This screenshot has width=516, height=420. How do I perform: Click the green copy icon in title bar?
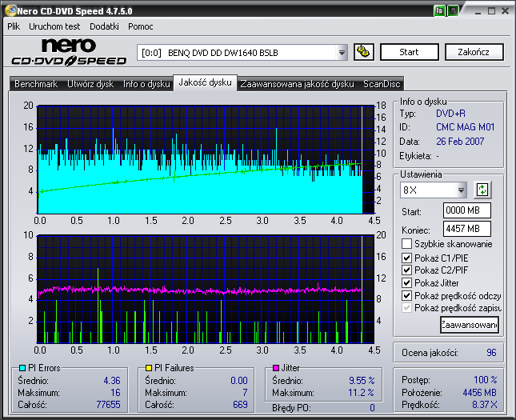pyautogui.click(x=440, y=11)
